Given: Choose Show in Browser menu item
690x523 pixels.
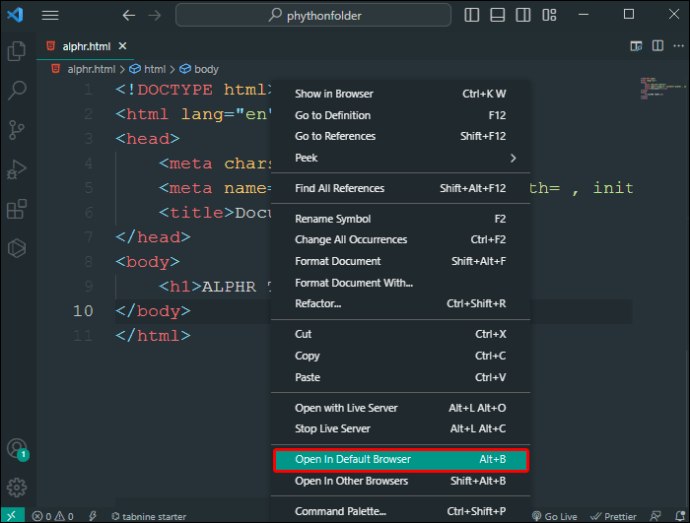Looking at the screenshot, I should point(400,94).
